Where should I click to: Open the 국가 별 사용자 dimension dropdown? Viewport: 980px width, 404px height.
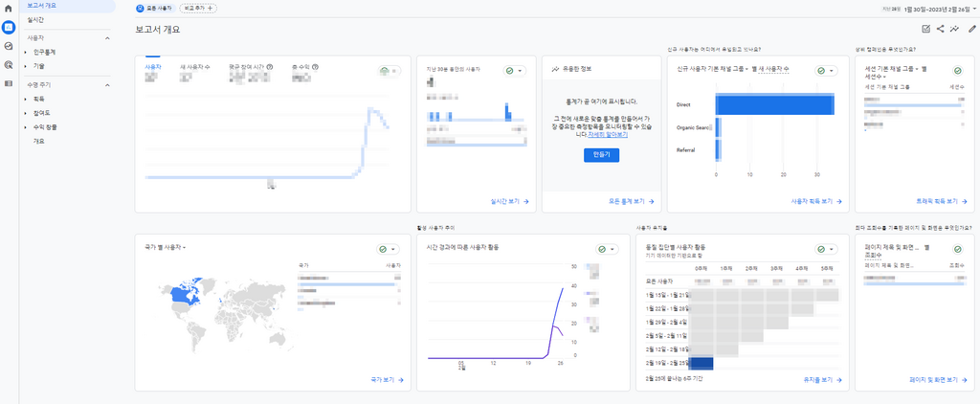[165, 247]
